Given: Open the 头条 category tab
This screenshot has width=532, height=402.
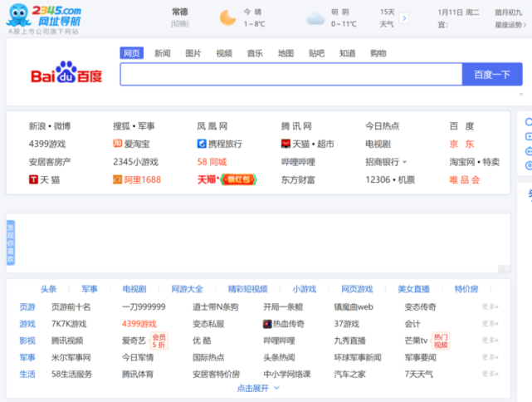Looking at the screenshot, I should tap(48, 289).
